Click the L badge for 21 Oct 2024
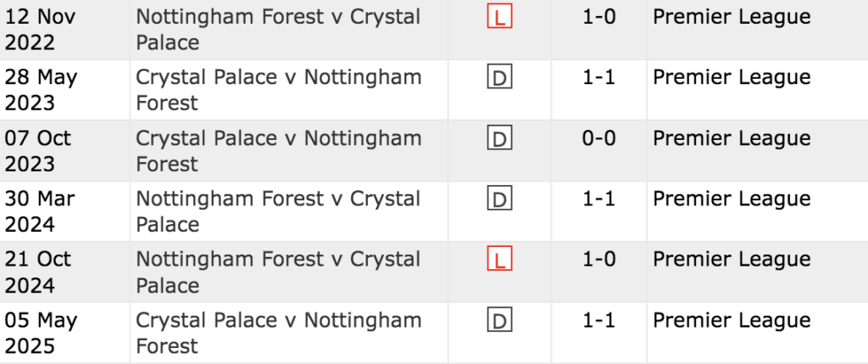The height and width of the screenshot is (364, 868). click(499, 260)
